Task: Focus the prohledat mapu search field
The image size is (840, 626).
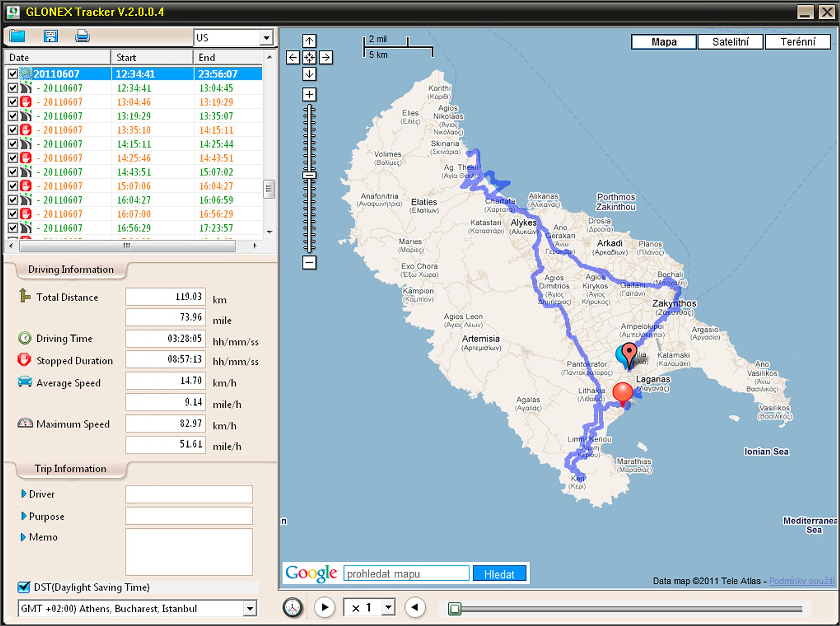Action: tap(406, 574)
